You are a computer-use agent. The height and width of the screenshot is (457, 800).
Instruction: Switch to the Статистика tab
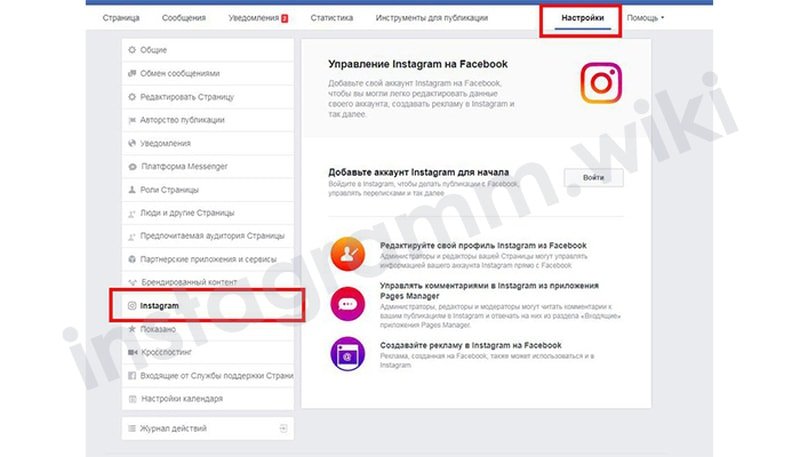(x=332, y=18)
